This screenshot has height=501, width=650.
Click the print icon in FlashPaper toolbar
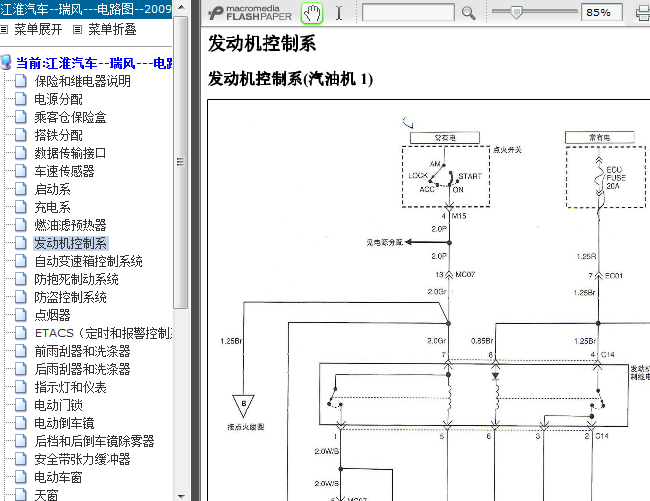point(643,13)
